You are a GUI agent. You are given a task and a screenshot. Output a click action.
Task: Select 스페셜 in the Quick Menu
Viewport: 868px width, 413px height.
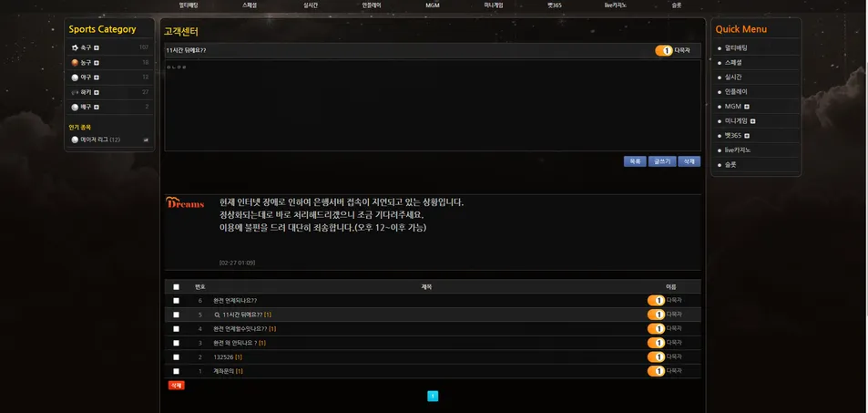point(733,63)
